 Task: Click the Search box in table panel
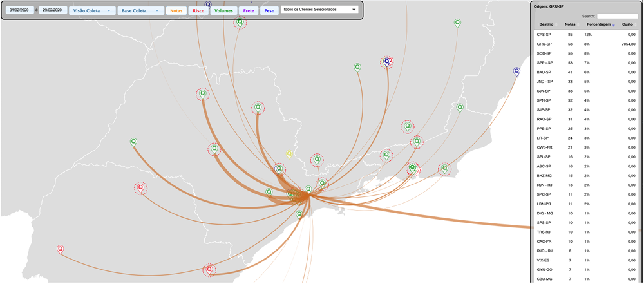[x=617, y=15]
